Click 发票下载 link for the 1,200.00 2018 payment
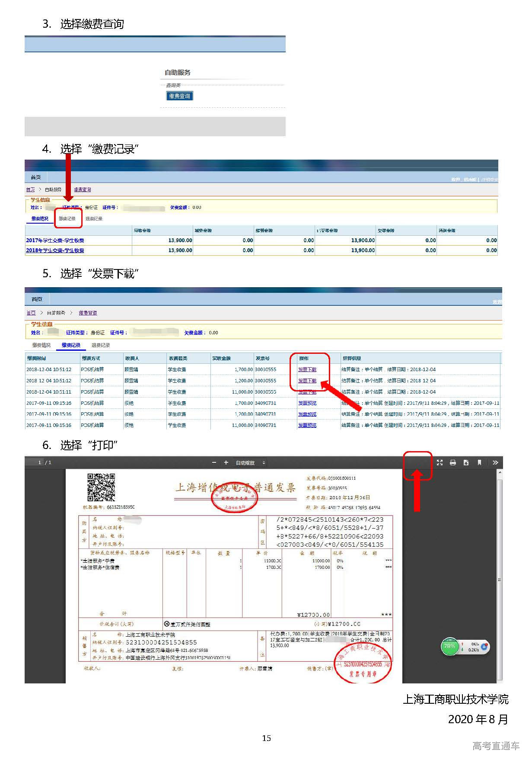532x763 pixels. click(307, 381)
